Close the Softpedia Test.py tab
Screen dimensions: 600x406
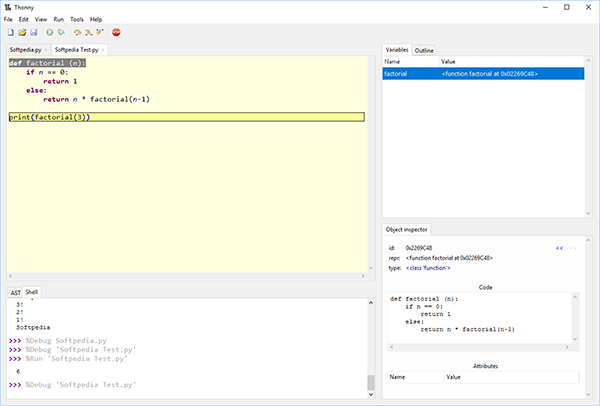pos(103,49)
